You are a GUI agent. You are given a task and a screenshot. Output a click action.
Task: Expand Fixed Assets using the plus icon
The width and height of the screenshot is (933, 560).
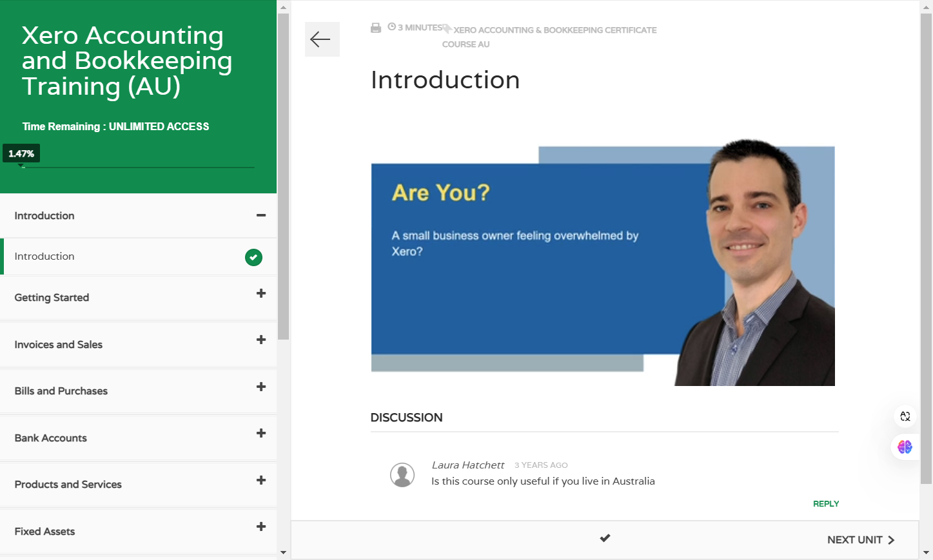click(261, 526)
